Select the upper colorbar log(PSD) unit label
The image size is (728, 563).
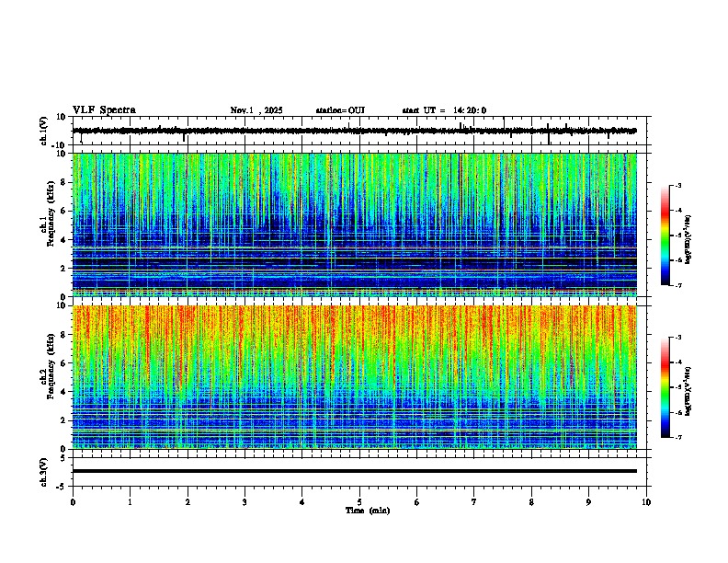point(688,239)
